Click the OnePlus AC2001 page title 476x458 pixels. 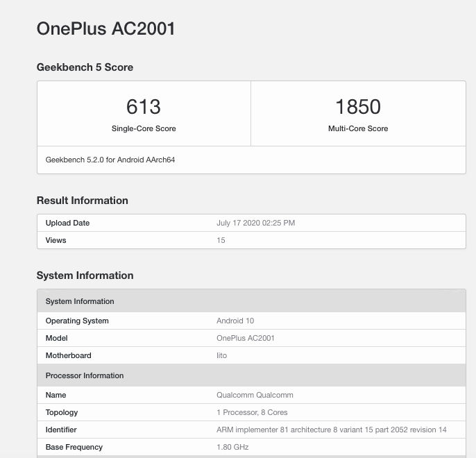pos(105,29)
